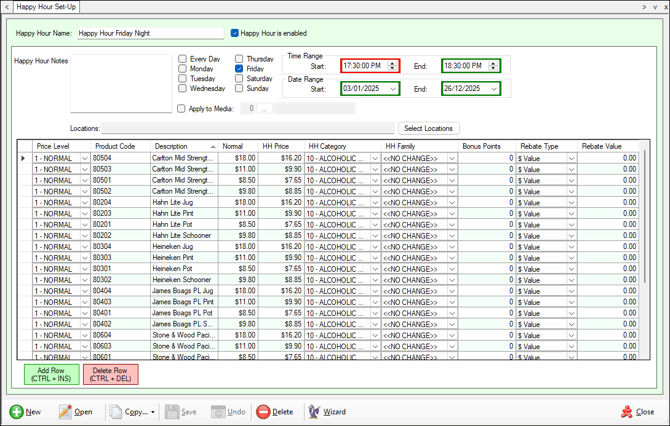Click the New button icon
Viewport: 670px width, 426px height.
click(x=17, y=411)
